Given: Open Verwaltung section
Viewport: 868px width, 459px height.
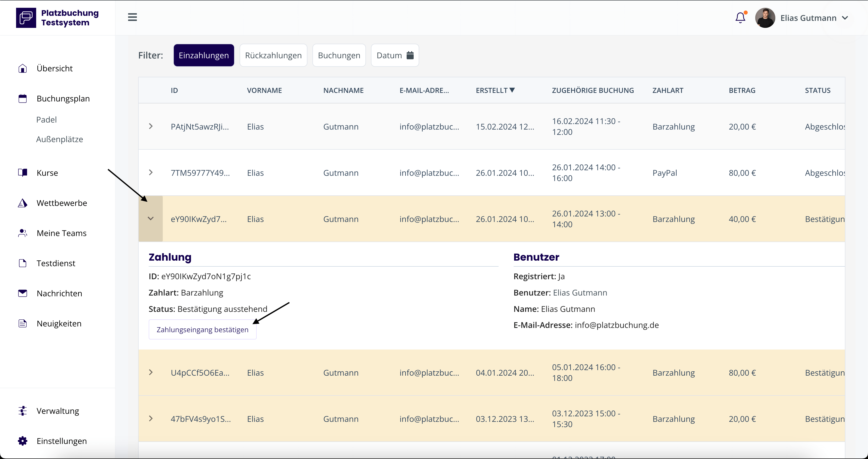Looking at the screenshot, I should tap(58, 411).
